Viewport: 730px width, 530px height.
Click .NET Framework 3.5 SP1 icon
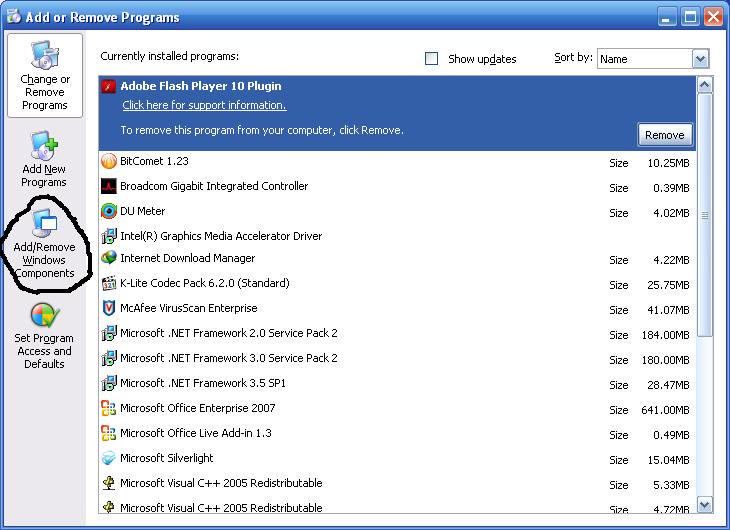[108, 383]
